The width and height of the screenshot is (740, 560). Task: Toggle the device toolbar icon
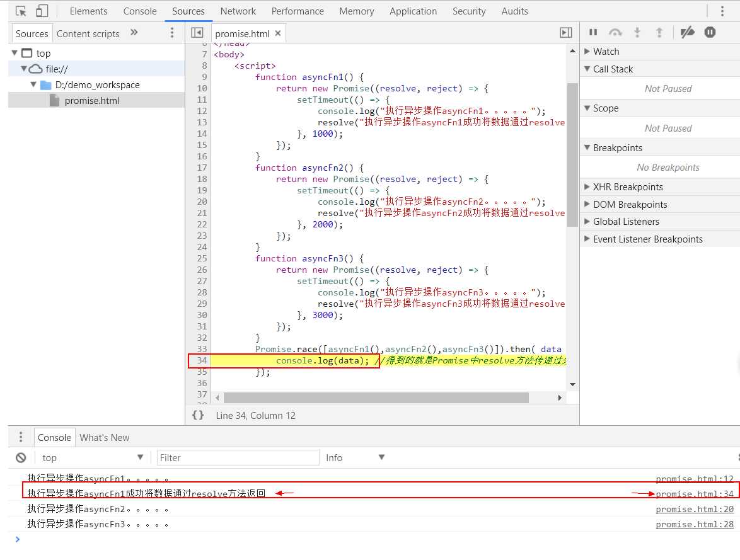click(42, 11)
